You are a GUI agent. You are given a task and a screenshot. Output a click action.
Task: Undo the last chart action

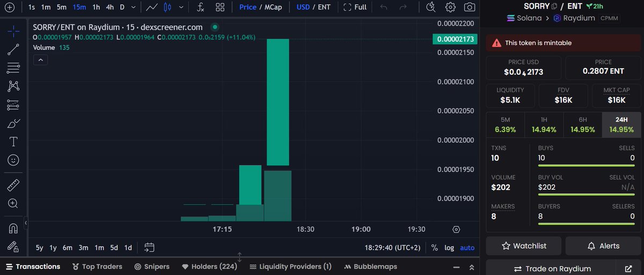coord(384,8)
